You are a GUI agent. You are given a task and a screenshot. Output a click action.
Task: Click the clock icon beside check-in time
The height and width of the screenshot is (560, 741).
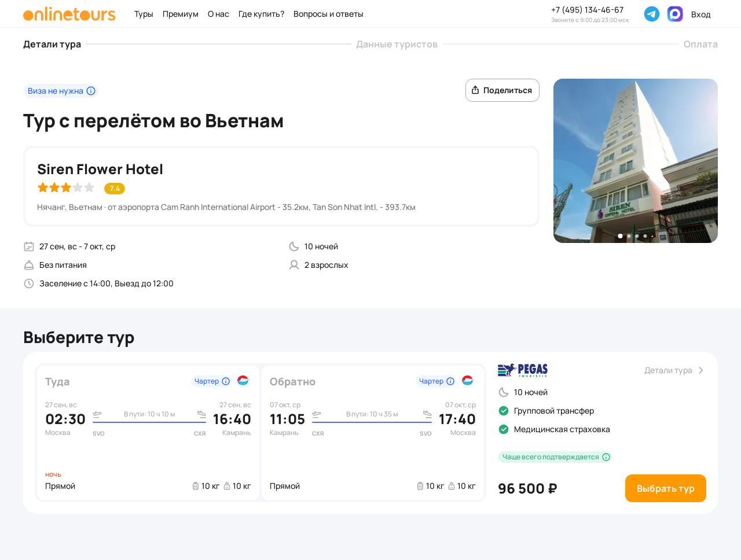(x=29, y=283)
